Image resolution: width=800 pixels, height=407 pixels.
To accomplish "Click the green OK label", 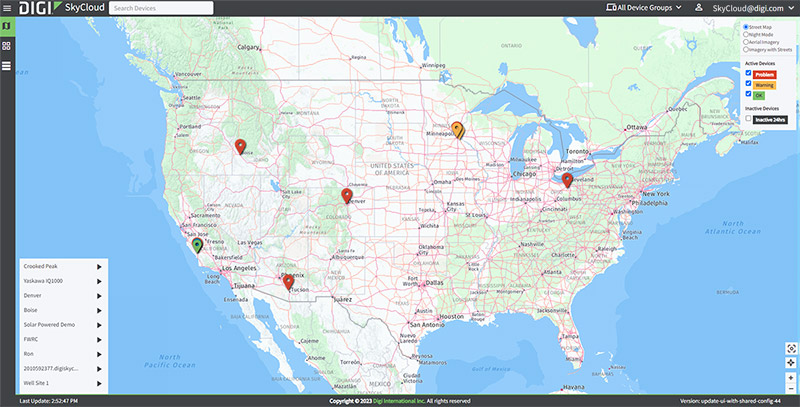I will click(759, 95).
